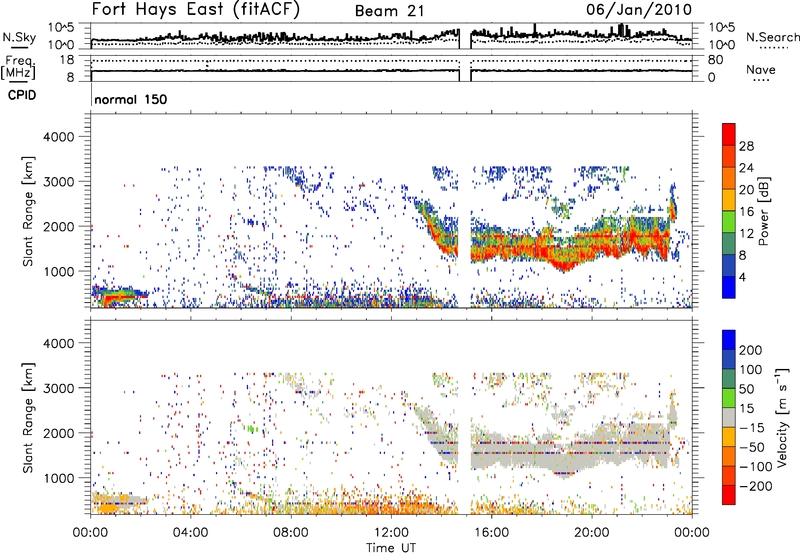Click the Slant Range label of velocity panel
800x554 pixels.
tap(28, 417)
